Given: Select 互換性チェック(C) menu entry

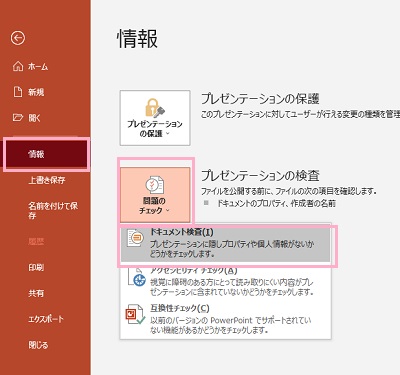Looking at the screenshot, I should click(225, 319).
